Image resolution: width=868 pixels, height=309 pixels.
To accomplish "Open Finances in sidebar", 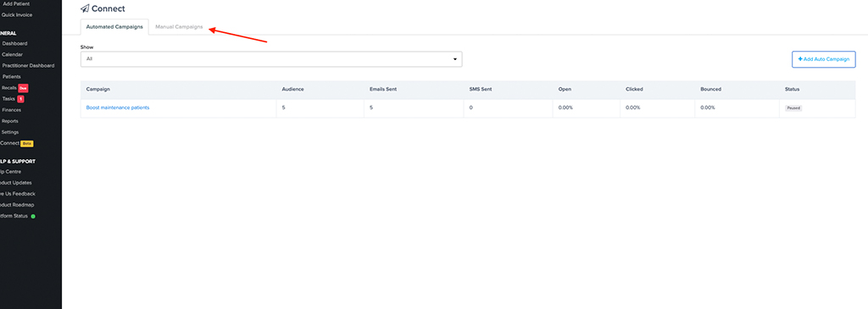I will [11, 110].
